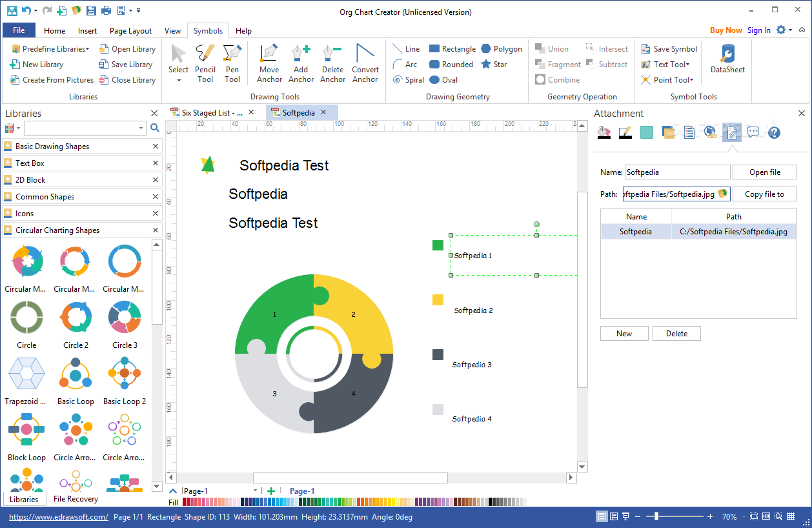Viewport: 812px width, 528px height.
Task: Open the Line style panel icon
Action: click(625, 132)
